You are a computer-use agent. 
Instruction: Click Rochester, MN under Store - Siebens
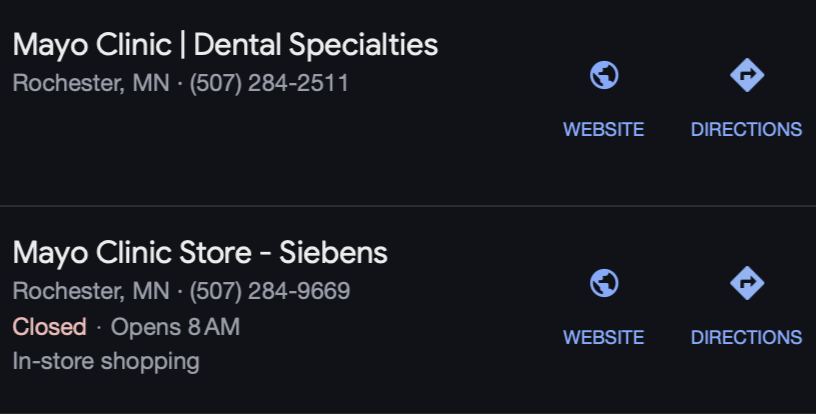(91, 291)
